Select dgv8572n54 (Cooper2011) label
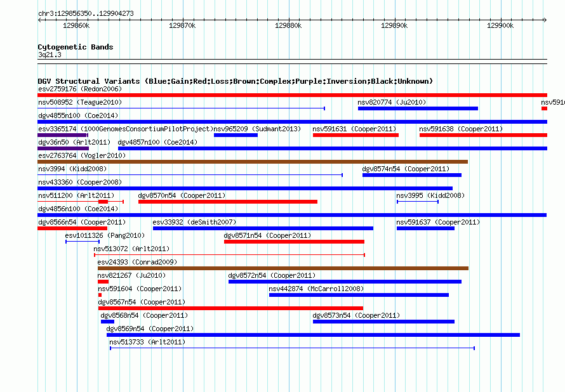This screenshot has width=565, height=392. pos(272,275)
